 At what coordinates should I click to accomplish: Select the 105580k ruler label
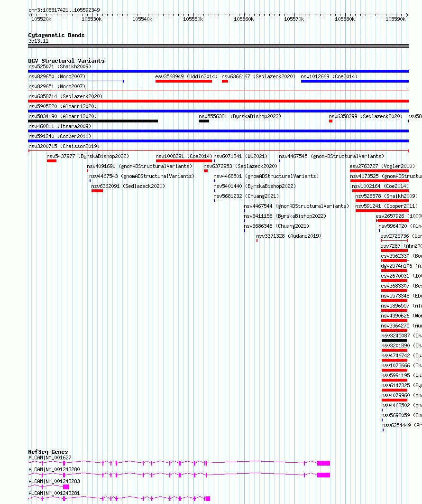[345, 19]
